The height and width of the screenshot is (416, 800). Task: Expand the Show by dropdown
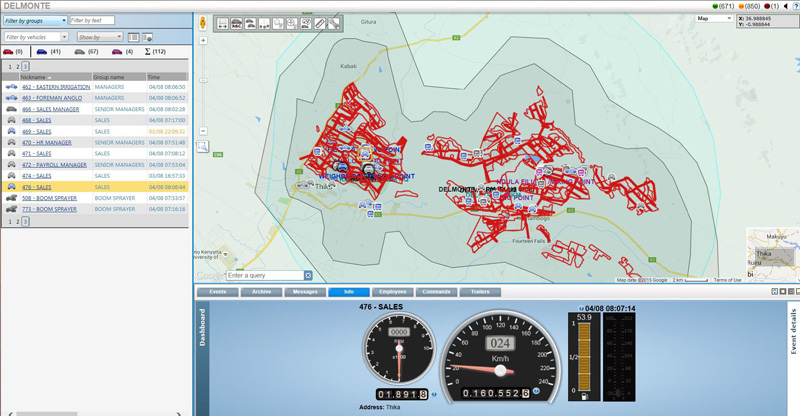[x=100, y=37]
